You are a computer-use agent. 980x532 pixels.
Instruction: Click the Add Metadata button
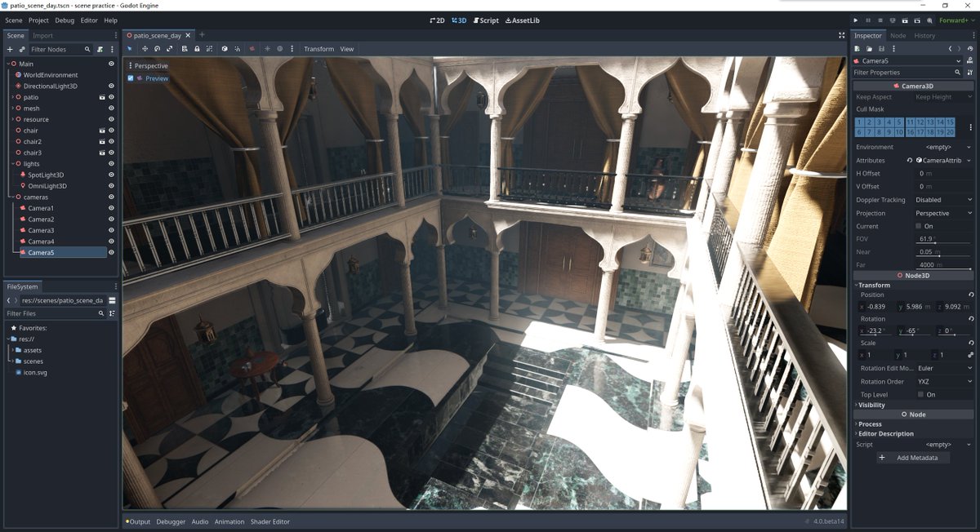914,458
